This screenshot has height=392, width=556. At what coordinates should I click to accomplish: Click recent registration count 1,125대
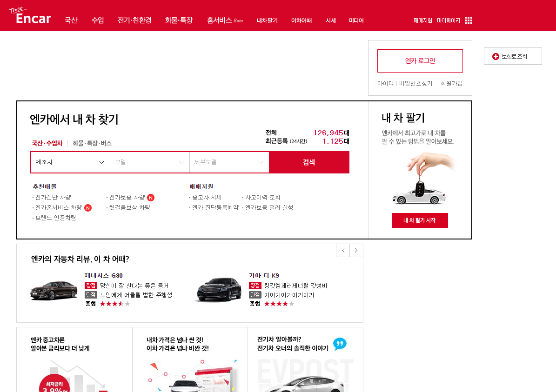click(336, 141)
